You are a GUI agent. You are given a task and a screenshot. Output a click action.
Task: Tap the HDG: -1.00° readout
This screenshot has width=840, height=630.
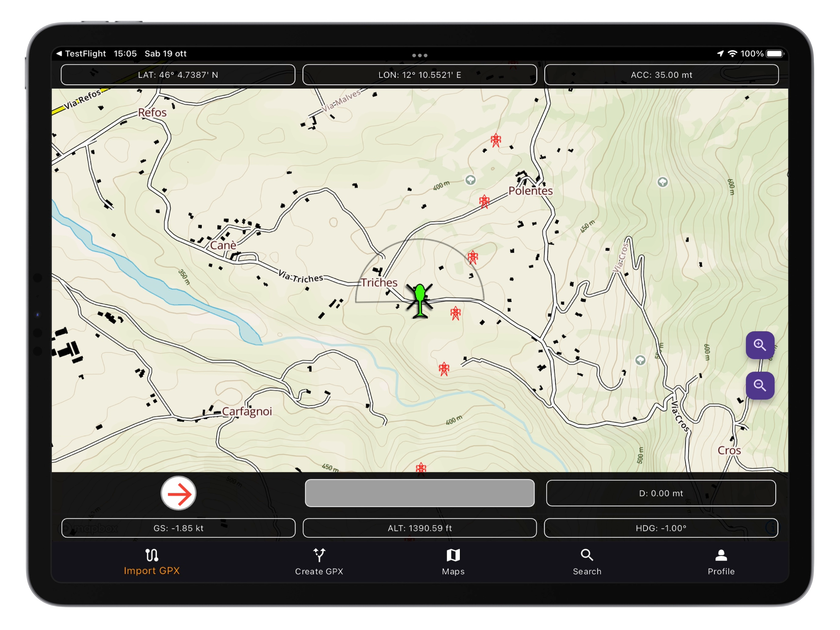661,528
